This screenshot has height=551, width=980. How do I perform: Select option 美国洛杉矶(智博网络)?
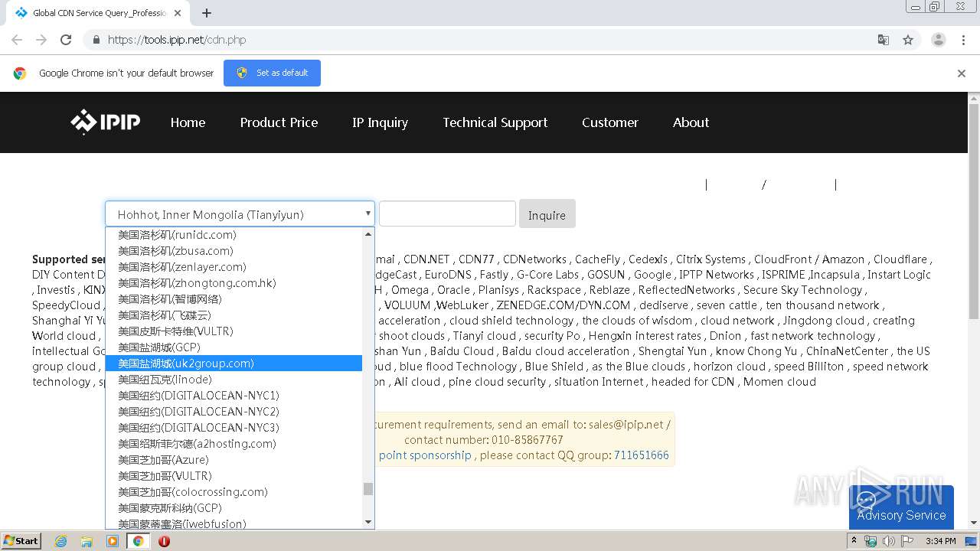(x=234, y=299)
